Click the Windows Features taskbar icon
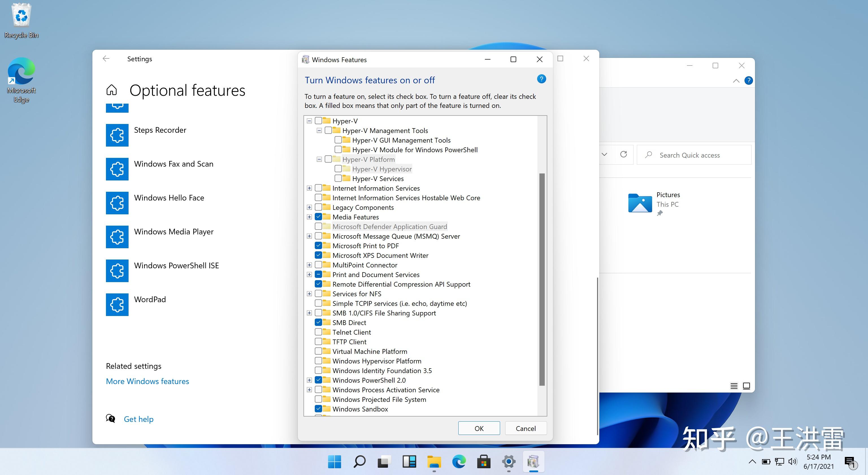This screenshot has width=868, height=475. pos(533,461)
